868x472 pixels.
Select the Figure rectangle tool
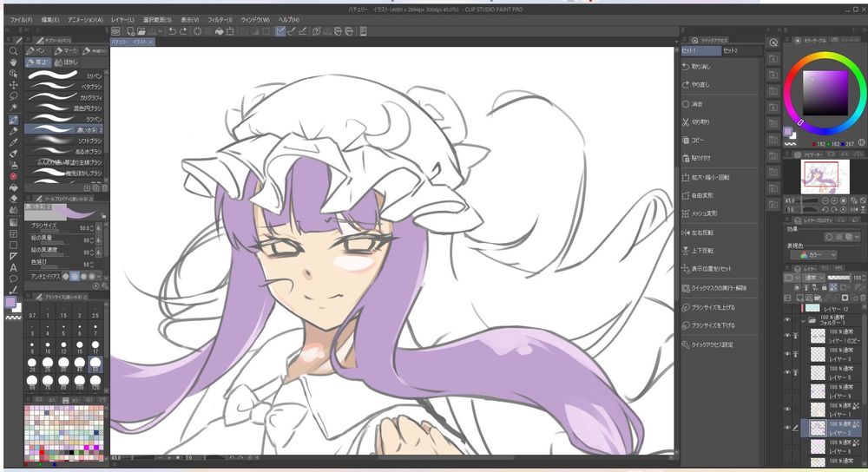(13, 245)
